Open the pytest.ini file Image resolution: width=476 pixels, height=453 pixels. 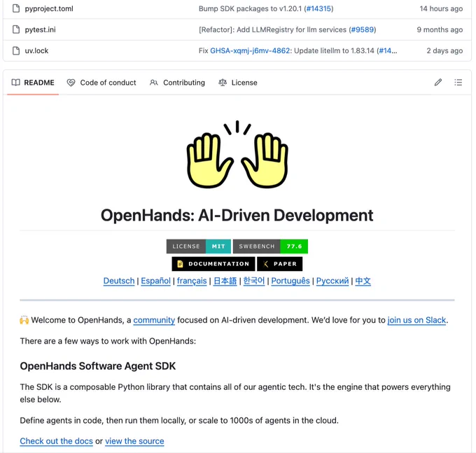(x=40, y=29)
